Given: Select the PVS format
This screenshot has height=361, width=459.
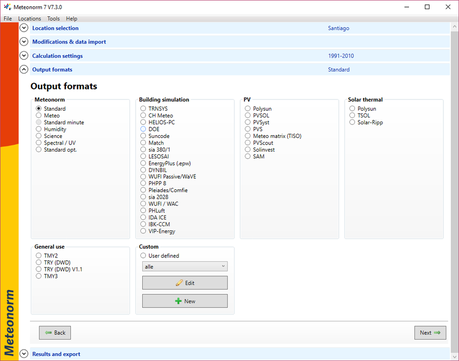Looking at the screenshot, I should pyautogui.click(x=248, y=129).
